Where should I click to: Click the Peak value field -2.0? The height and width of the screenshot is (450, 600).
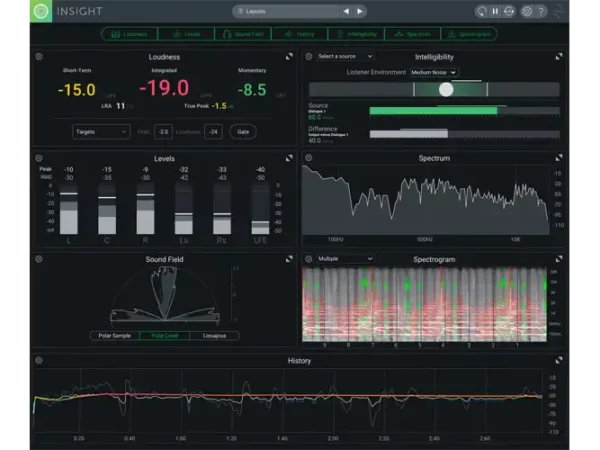click(163, 132)
